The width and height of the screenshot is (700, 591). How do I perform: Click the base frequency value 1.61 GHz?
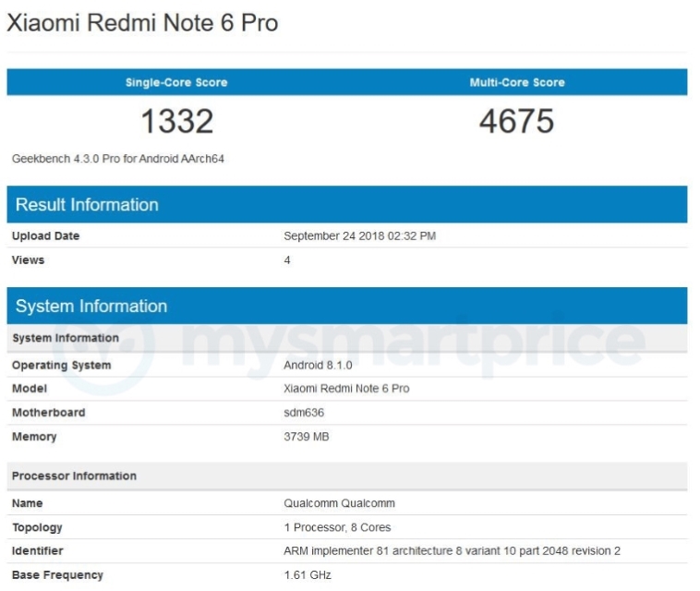coord(308,575)
